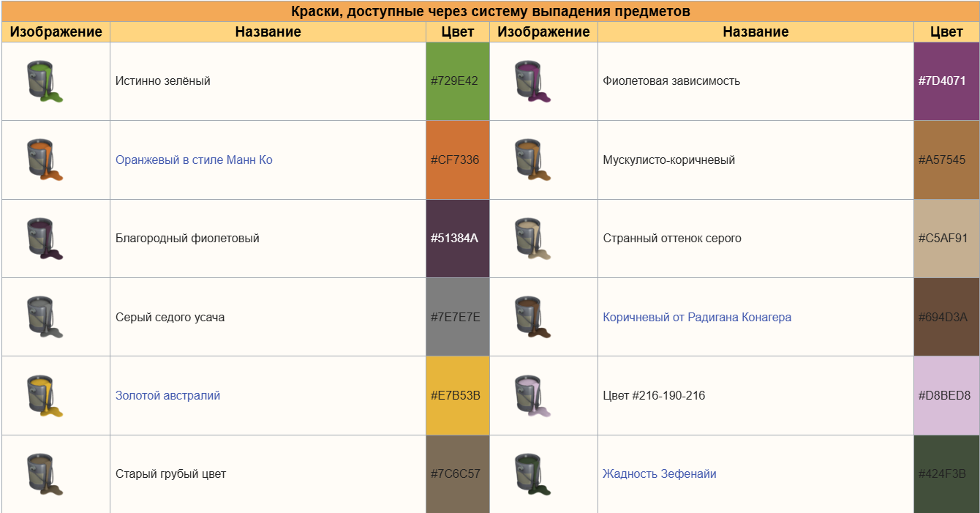
Task: Click the paint name Серый седого усача
Action: tap(170, 317)
